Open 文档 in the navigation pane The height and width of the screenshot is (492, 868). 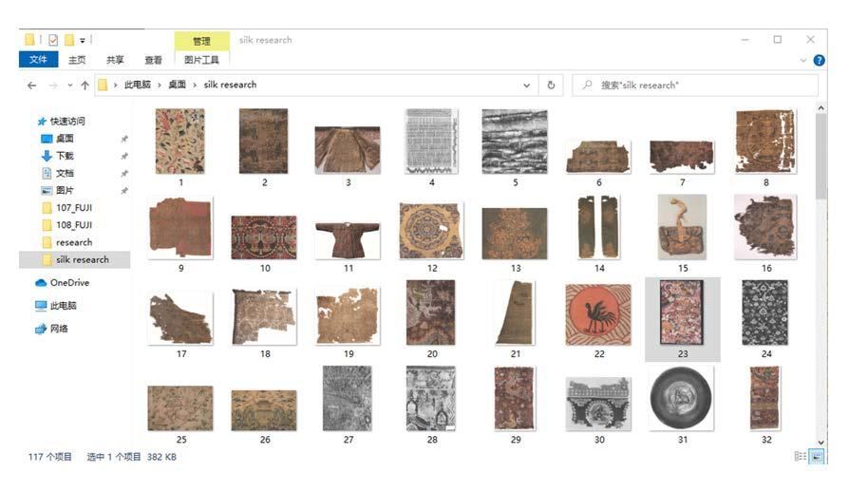coord(65,173)
